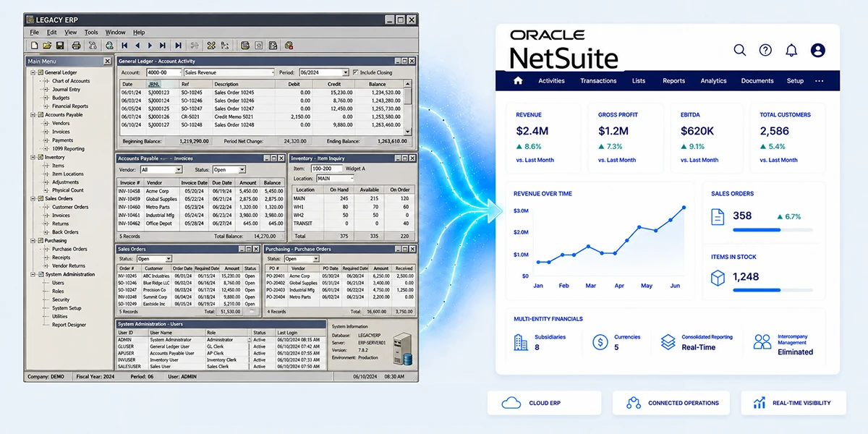Image resolution: width=868 pixels, height=434 pixels.
Task: Open the Period 06/2024 dropdown
Action: pyautogui.click(x=346, y=72)
